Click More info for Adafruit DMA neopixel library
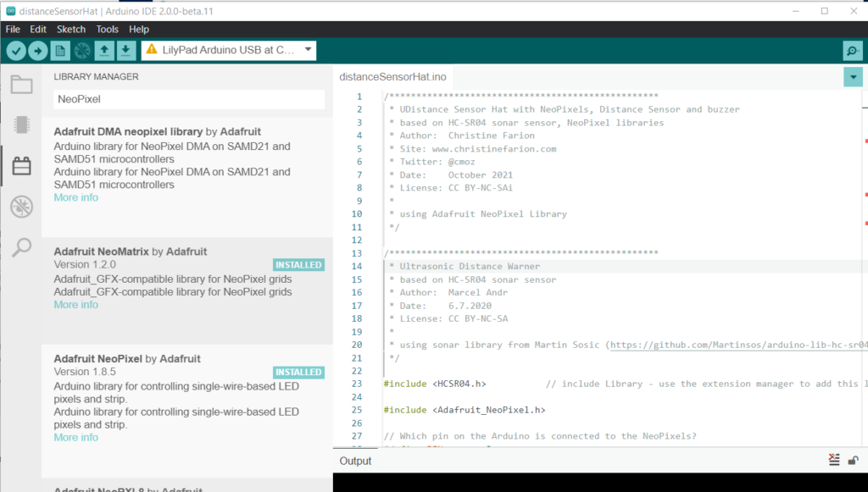The height and width of the screenshot is (492, 868). (x=75, y=197)
